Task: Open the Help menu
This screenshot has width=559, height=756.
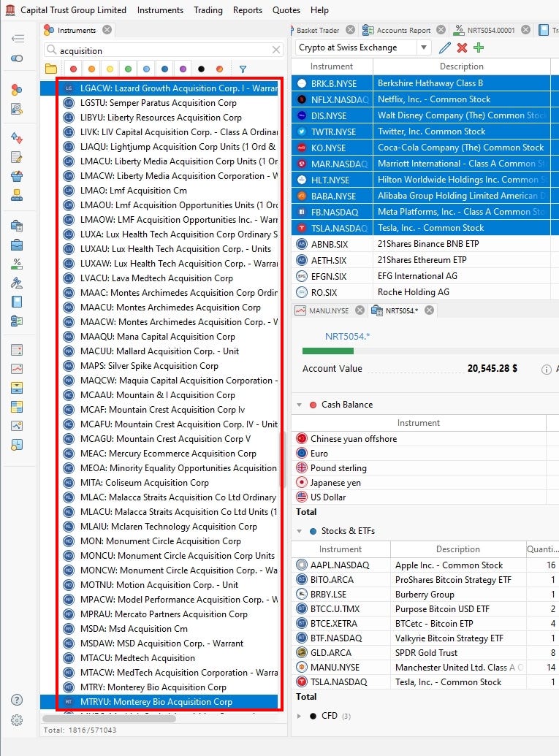Action: pos(319,10)
